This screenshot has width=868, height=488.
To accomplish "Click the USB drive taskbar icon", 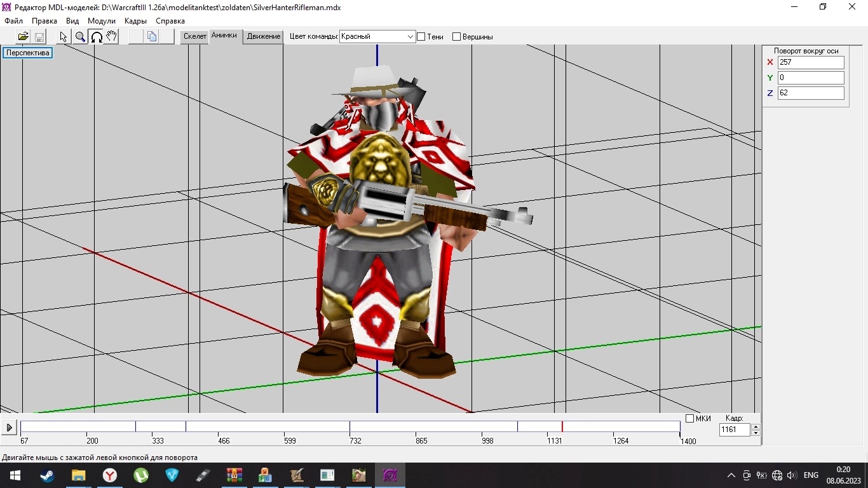I will (203, 475).
